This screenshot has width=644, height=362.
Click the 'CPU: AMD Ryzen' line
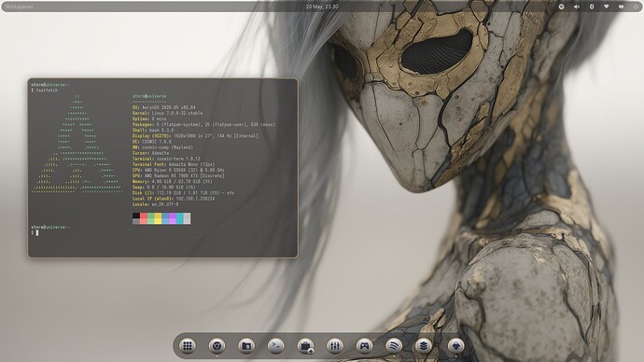(178, 170)
